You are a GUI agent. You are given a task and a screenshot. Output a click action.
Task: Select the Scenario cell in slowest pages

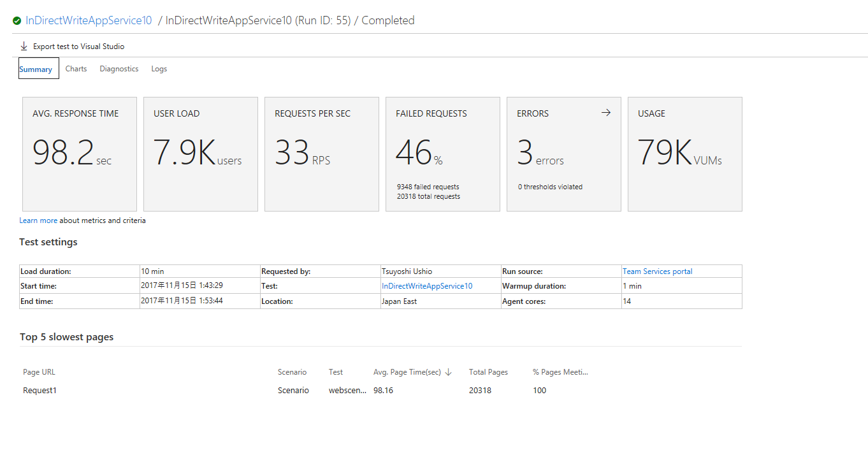click(293, 390)
